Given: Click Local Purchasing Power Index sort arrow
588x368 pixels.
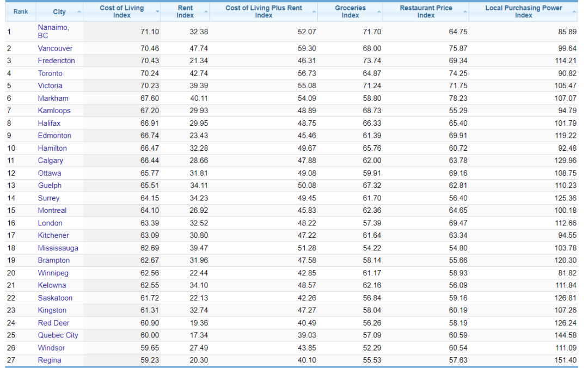Looking at the screenshot, I should click(574, 12).
